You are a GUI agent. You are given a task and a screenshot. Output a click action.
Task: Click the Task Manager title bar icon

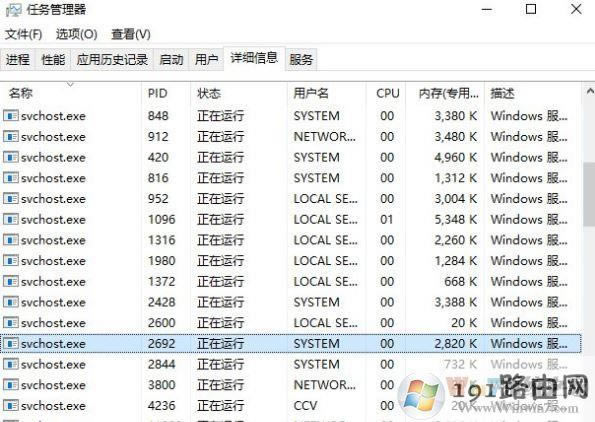[13, 10]
